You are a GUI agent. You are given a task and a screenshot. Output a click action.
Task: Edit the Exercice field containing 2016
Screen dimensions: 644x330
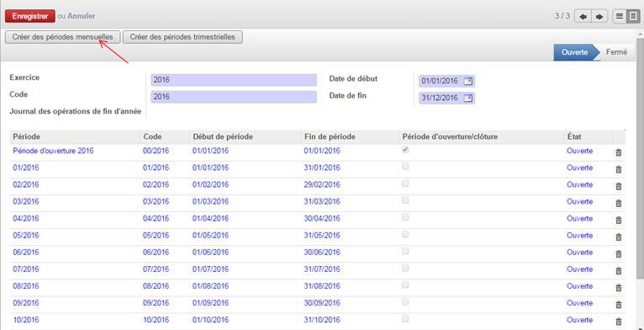click(x=234, y=80)
